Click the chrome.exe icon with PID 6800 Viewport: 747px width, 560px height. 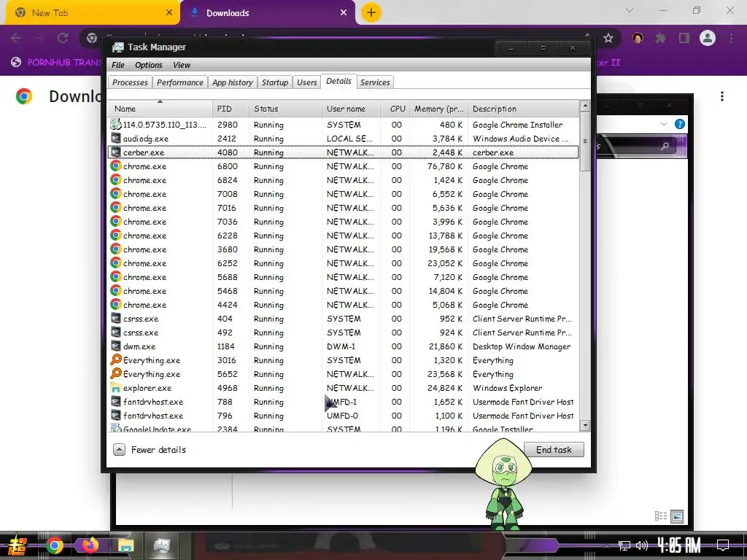[x=116, y=166]
